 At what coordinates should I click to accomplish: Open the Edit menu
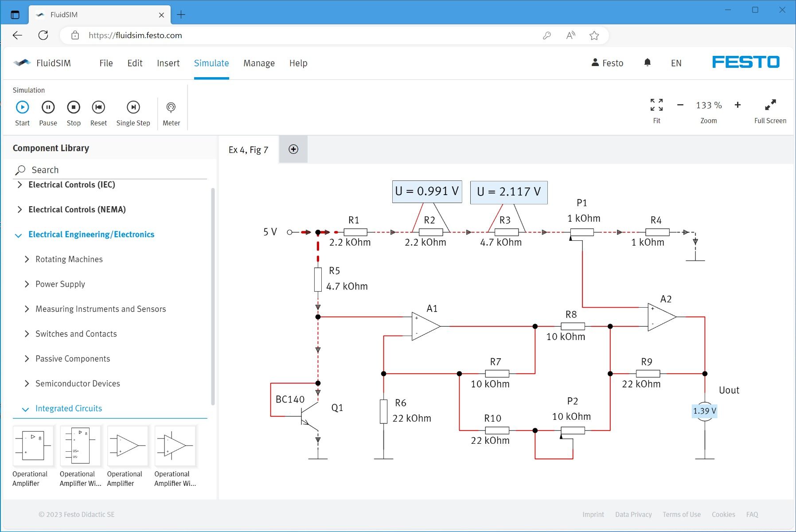(135, 63)
